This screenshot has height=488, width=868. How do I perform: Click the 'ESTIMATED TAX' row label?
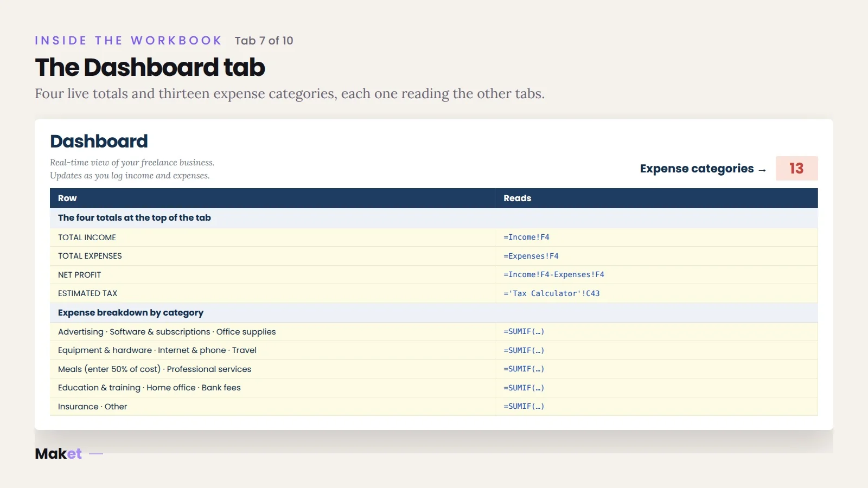88,293
